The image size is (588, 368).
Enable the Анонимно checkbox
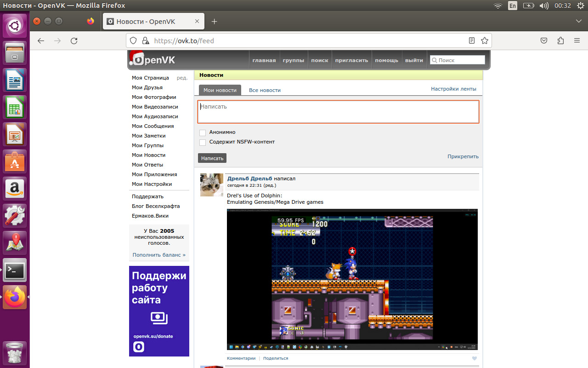pyautogui.click(x=203, y=133)
